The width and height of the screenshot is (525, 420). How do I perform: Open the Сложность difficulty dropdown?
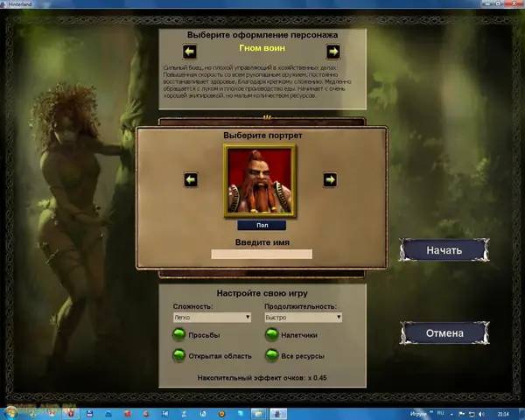pos(213,317)
